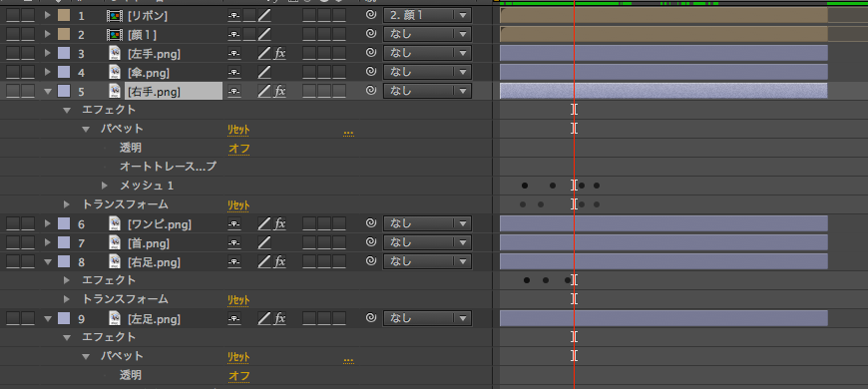The width and height of the screenshot is (868, 389).
Task: Expand トランスフォーム under 右手.png
Action: (67, 204)
